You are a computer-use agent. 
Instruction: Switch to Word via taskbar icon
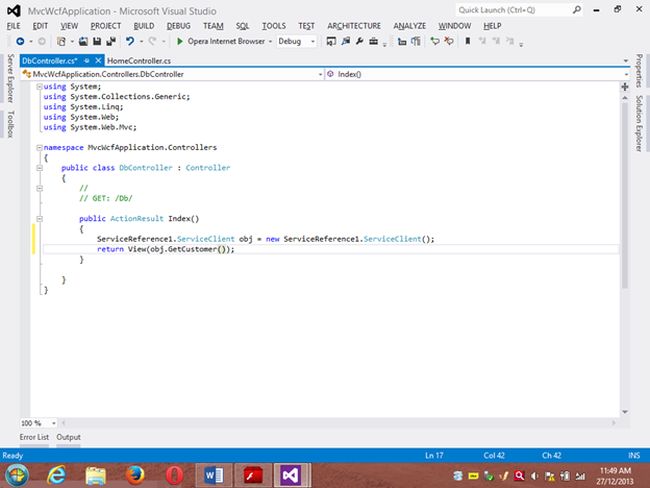pos(216,473)
